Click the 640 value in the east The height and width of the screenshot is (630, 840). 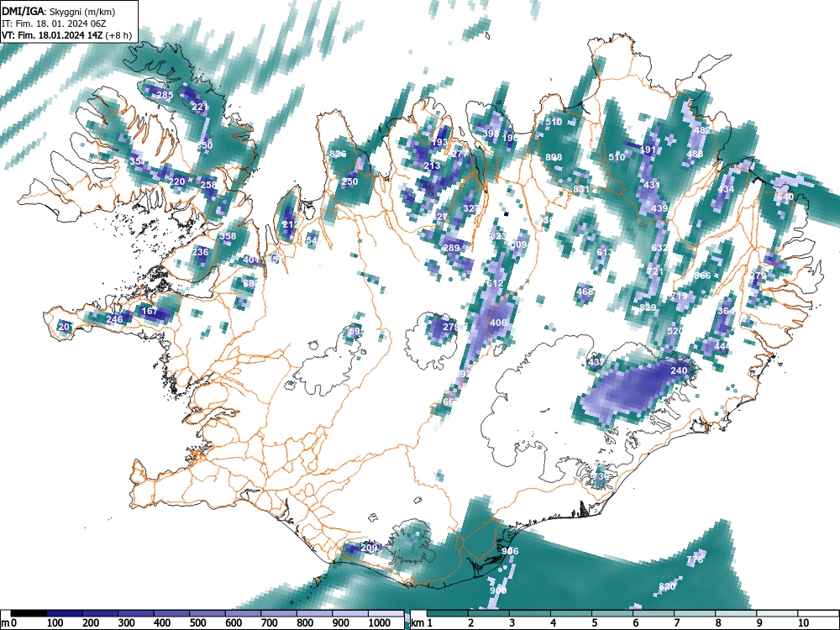pyautogui.click(x=784, y=197)
